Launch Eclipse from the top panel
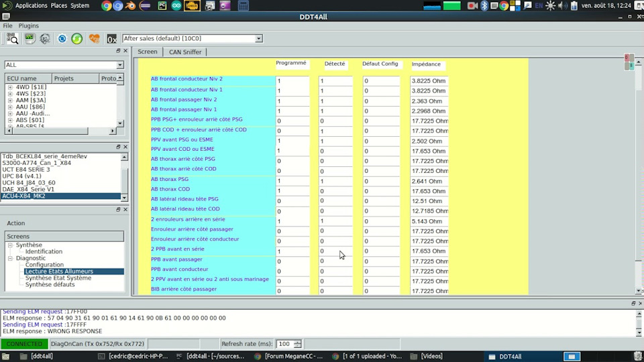Viewport: 644px width, 362px height. 145,6
